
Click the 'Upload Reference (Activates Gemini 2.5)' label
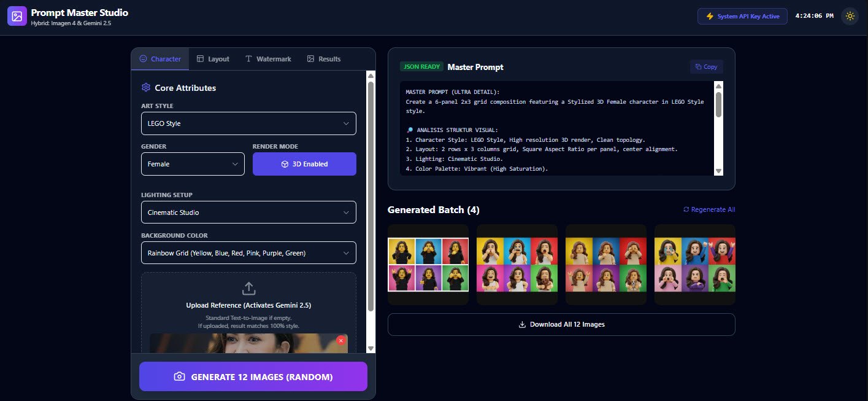[248, 305]
